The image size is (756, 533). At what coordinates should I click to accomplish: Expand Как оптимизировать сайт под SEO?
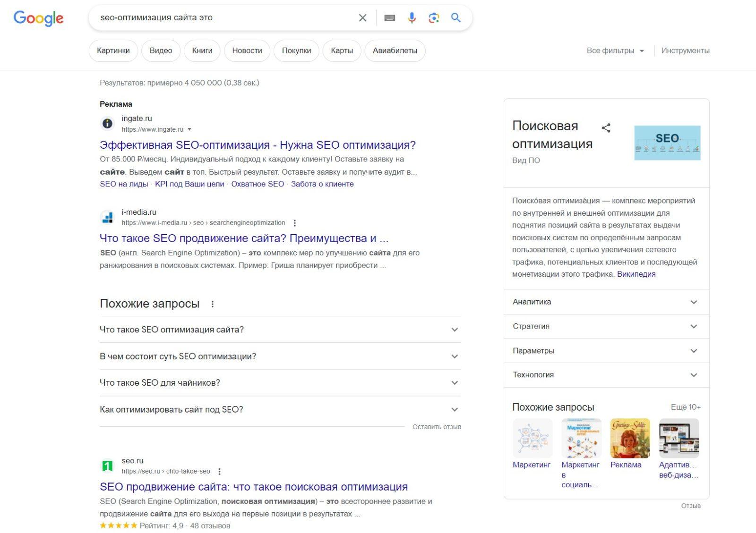[x=280, y=409]
